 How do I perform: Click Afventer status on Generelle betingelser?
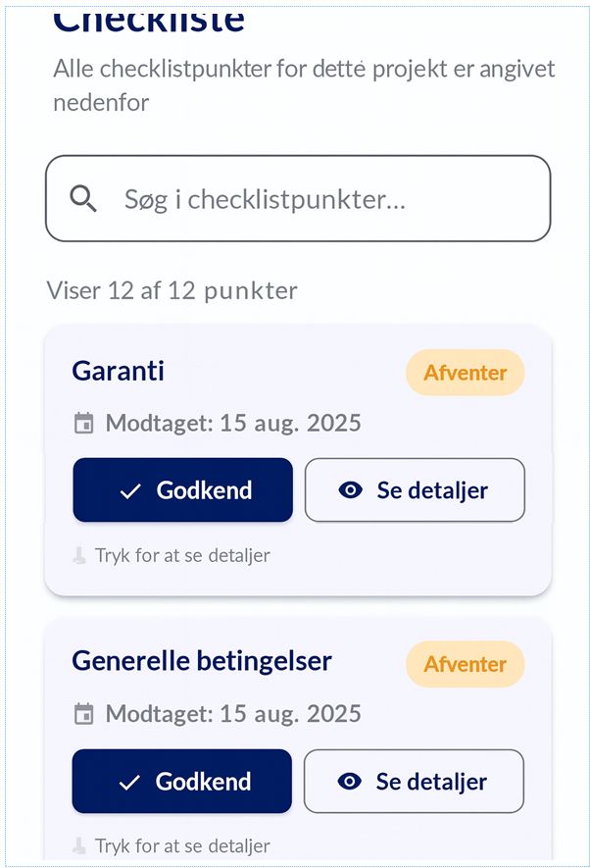point(465,664)
